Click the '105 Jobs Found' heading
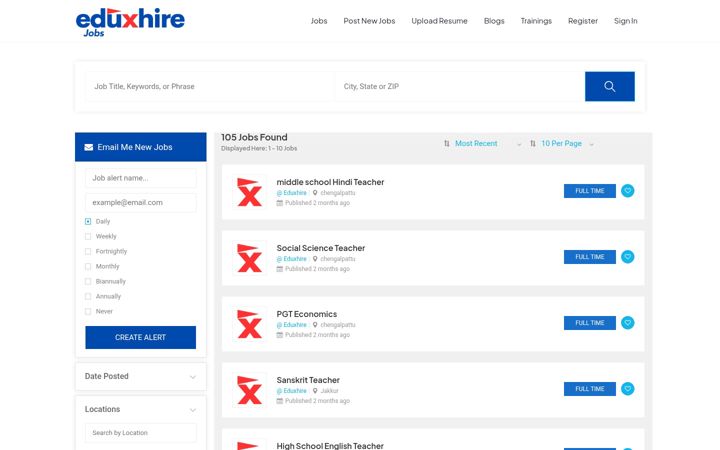This screenshot has height=450, width=720. coord(254,137)
